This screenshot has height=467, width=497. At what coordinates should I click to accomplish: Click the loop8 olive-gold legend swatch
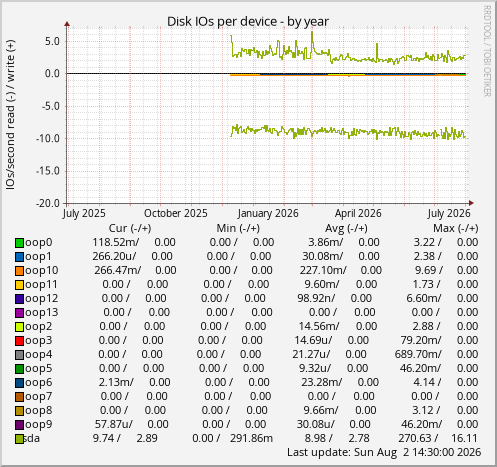pyautogui.click(x=19, y=411)
